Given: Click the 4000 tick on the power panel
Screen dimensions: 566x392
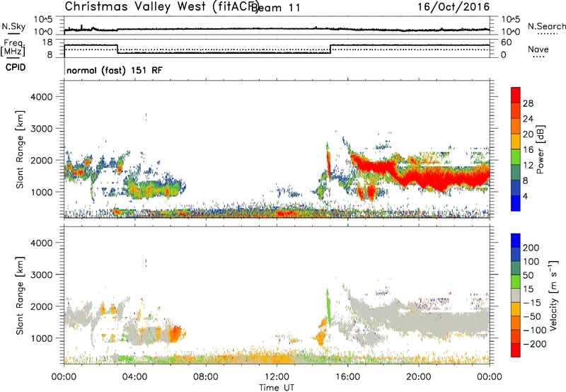Looking at the screenshot, I should [42, 97].
